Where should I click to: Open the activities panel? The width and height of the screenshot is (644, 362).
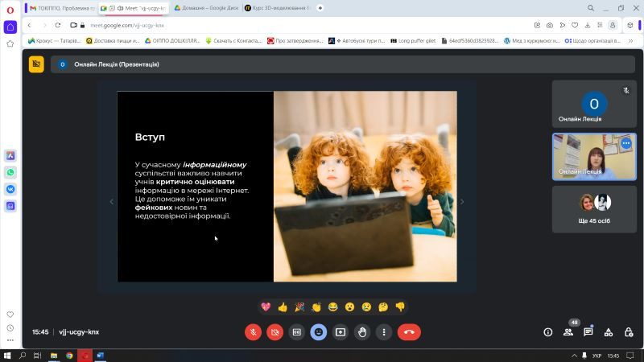(x=609, y=332)
